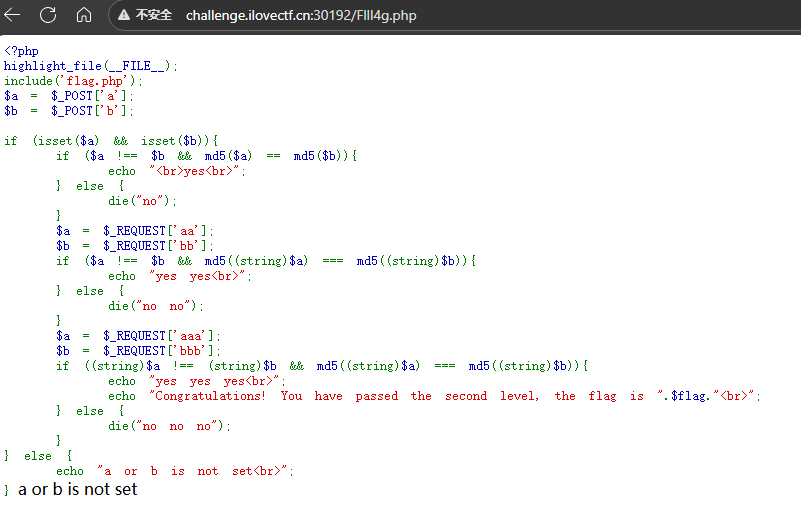Image resolution: width=801 pixels, height=519 pixels.
Task: Click the echo "yes yes<br>" line
Action: pos(180,276)
